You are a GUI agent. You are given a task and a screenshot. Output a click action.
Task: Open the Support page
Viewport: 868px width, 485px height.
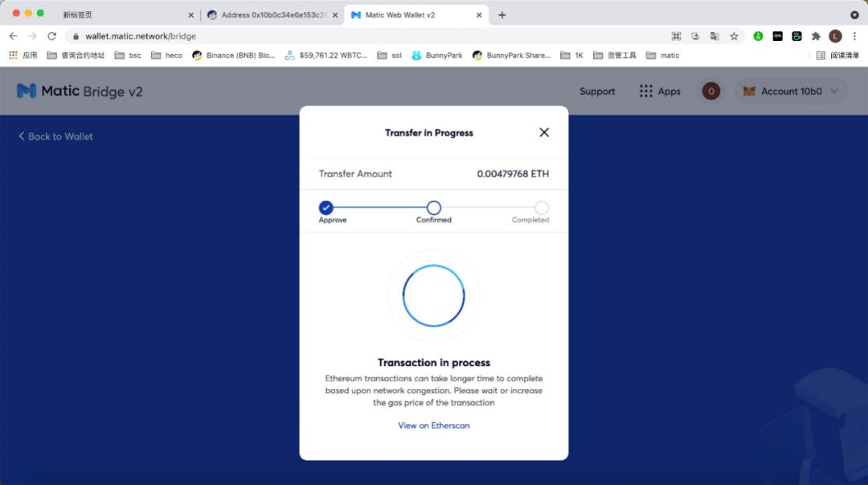click(596, 92)
